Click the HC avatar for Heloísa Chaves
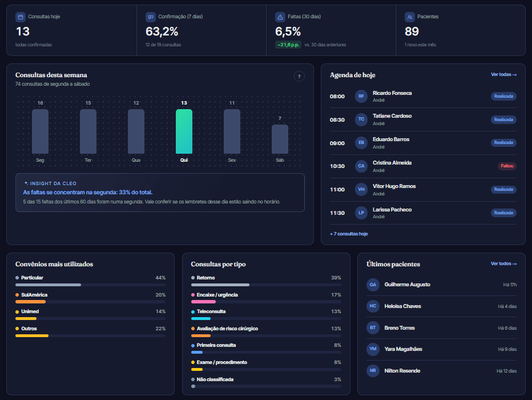This screenshot has width=532, height=400. click(373, 306)
